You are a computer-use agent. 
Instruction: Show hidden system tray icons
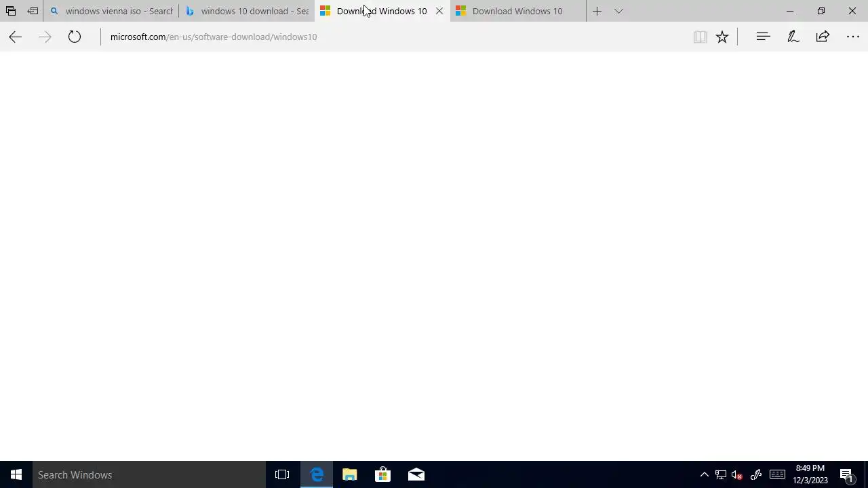[705, 474]
